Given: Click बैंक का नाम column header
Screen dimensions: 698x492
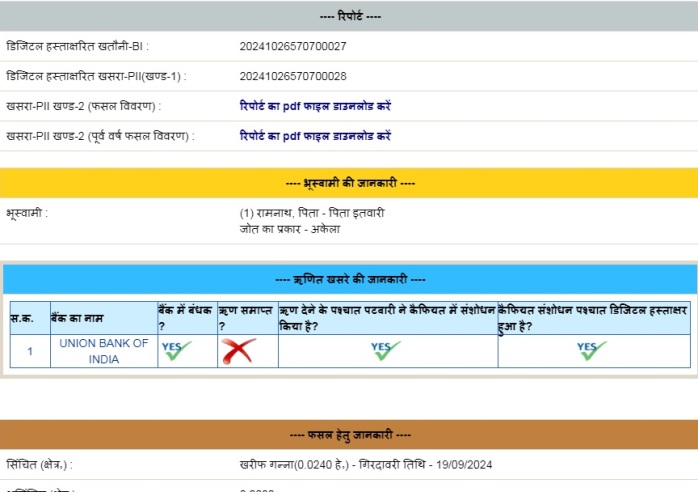Looking at the screenshot, I should point(104,318).
